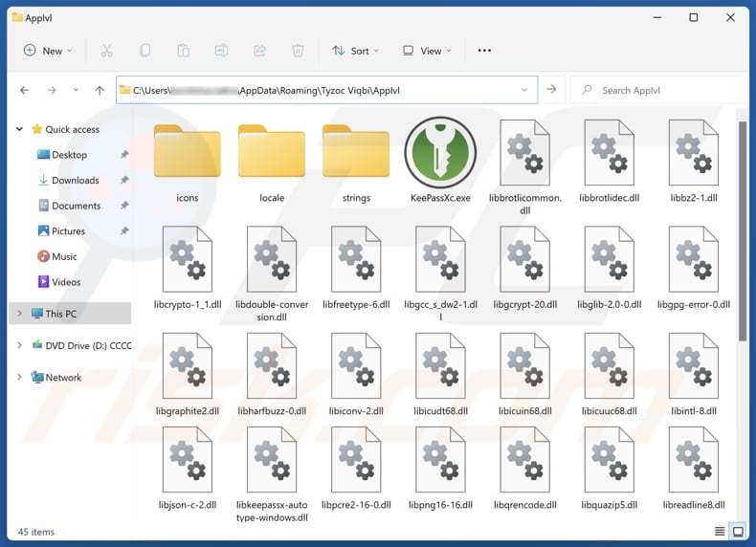Go back with the left arrow
Image resolution: width=756 pixels, height=547 pixels.
(24, 90)
